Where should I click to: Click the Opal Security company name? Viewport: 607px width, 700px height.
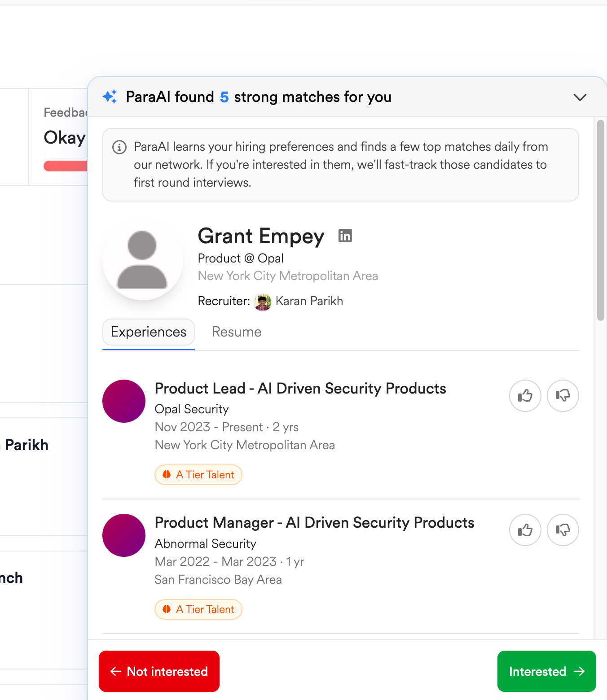pyautogui.click(x=192, y=409)
